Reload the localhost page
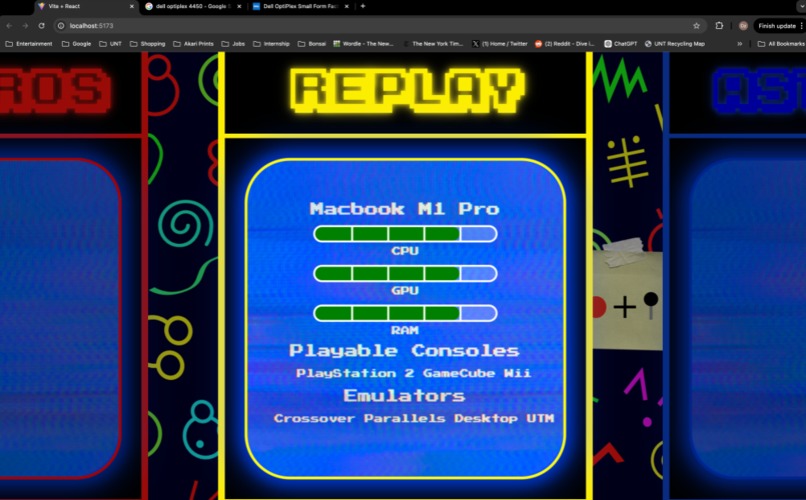The image size is (806, 500). click(x=42, y=26)
